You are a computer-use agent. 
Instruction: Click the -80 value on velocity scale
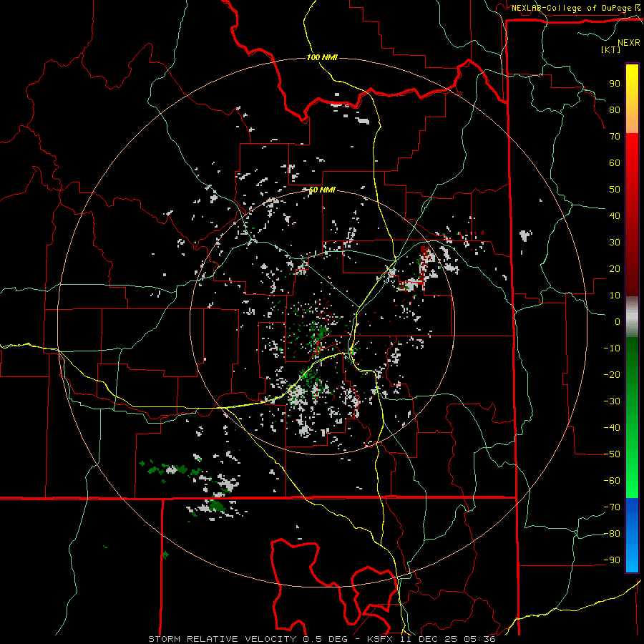pos(612,534)
